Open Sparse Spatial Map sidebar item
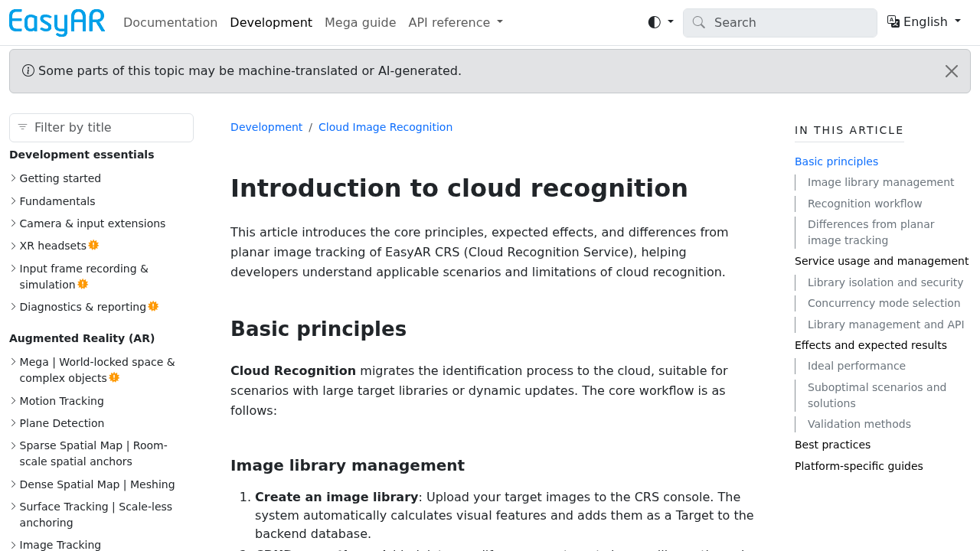This screenshot has height=551, width=980. (93, 453)
